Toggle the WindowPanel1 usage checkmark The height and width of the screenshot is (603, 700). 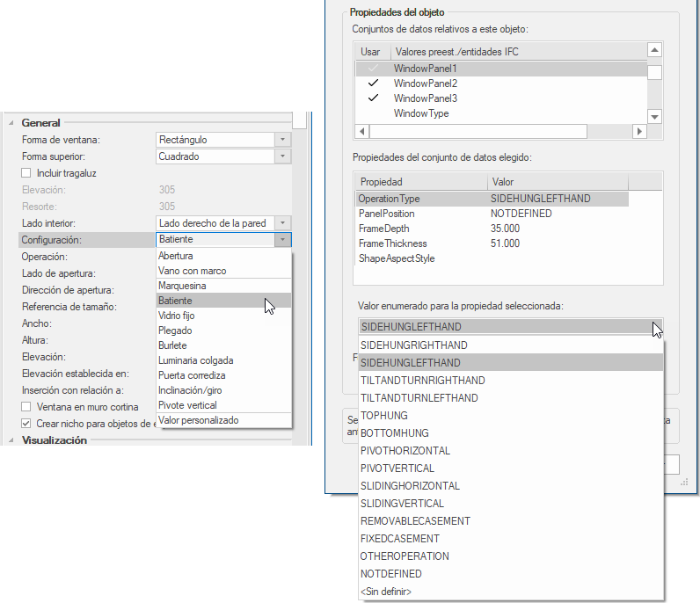click(373, 69)
